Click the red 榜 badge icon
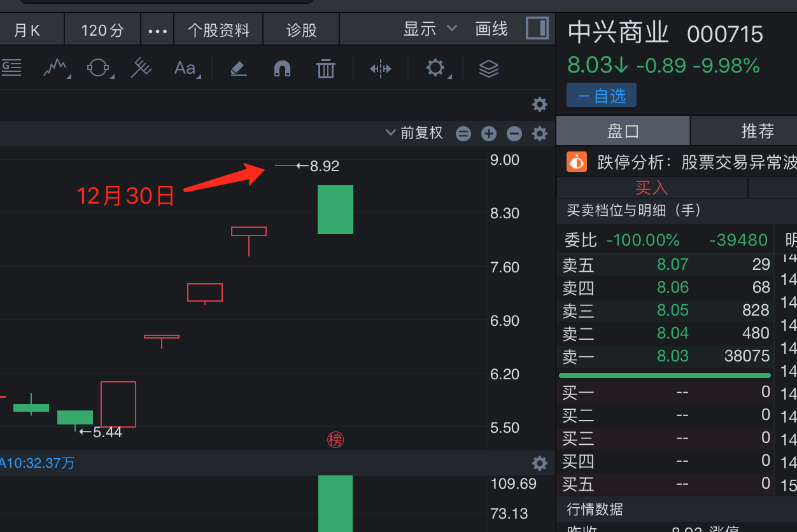797x532 pixels. (335, 439)
